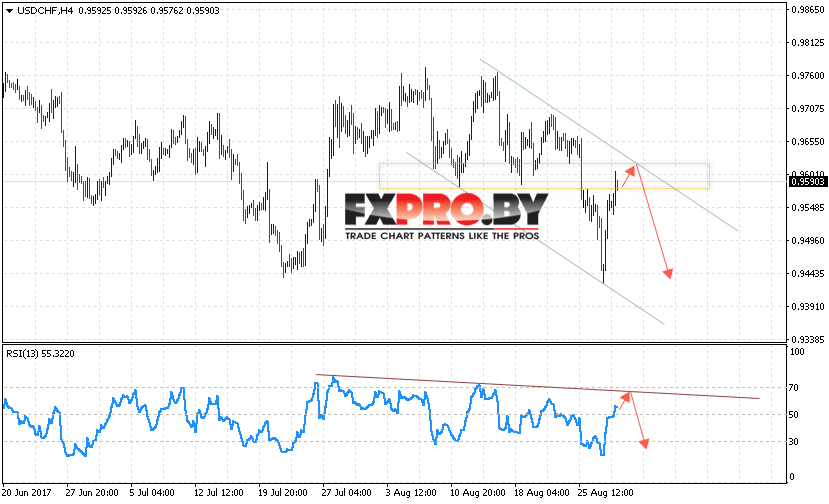Click the 5 Jul 04:00 time label

coord(152,492)
